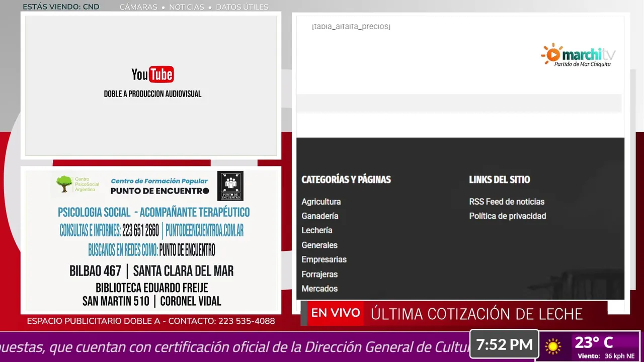Click the 'ÚLTIMA COTIZACIÓN DE LECHE' headline
Image resolution: width=644 pixels, height=362 pixels.
click(x=476, y=314)
